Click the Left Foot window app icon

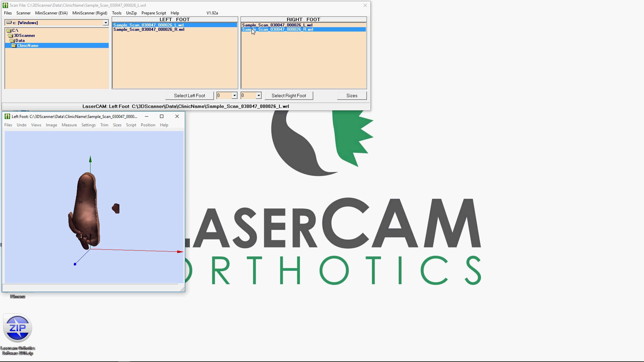[x=7, y=116]
